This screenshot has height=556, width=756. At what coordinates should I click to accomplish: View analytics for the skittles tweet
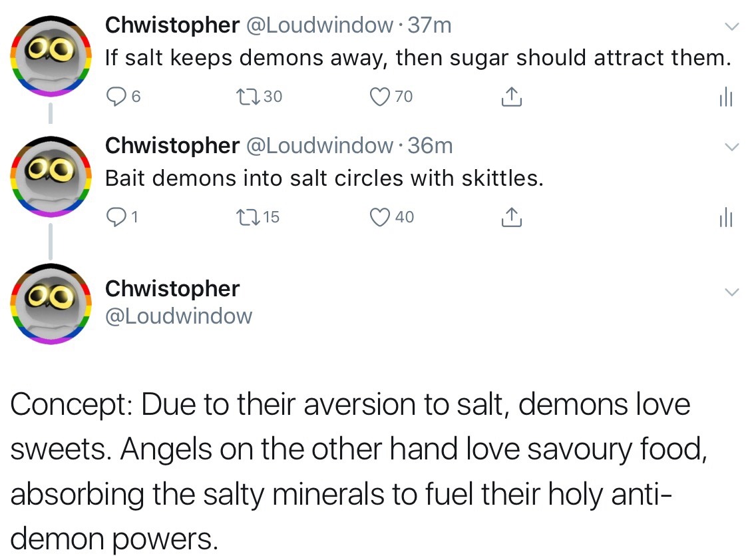(725, 217)
